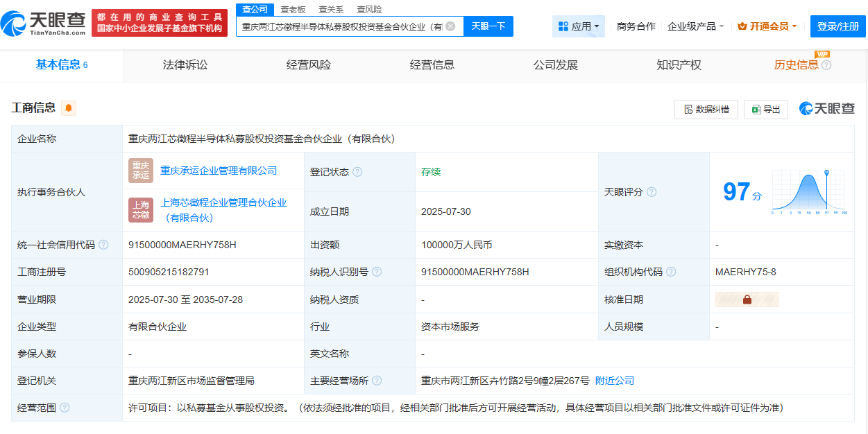The width and height of the screenshot is (868, 434).
Task: Switch to the 查关系 search tab
Action: [331, 10]
